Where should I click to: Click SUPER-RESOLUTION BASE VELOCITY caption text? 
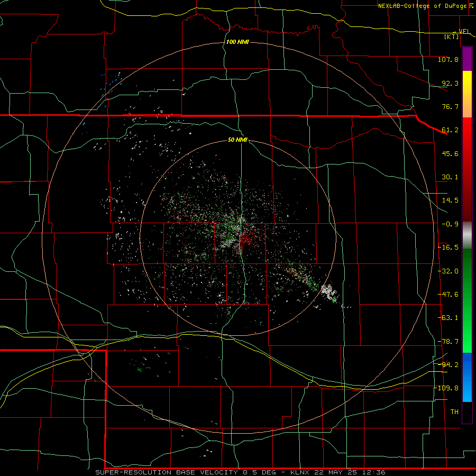coord(167,472)
